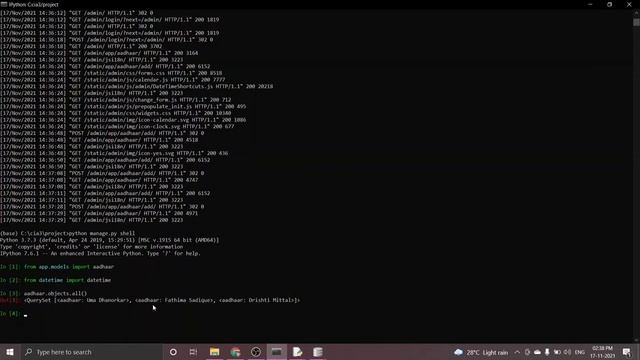This screenshot has height=360, width=640.
Task: Click the prepopulate_init.js log line
Action: click(x=123, y=106)
